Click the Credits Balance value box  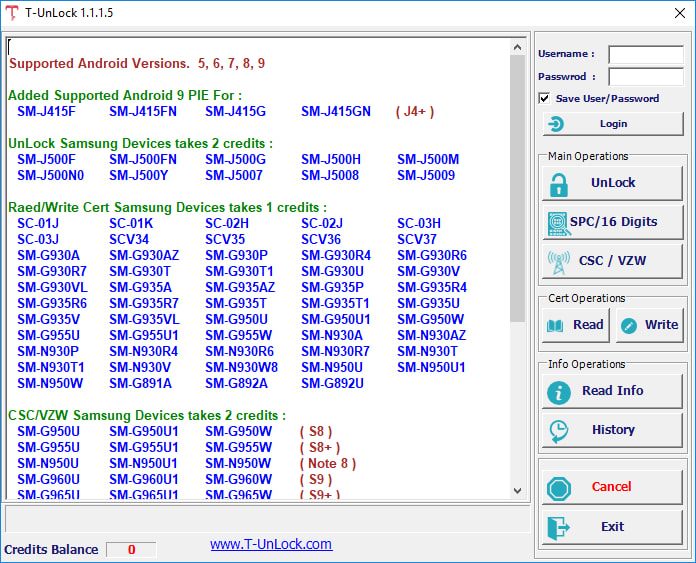(130, 549)
